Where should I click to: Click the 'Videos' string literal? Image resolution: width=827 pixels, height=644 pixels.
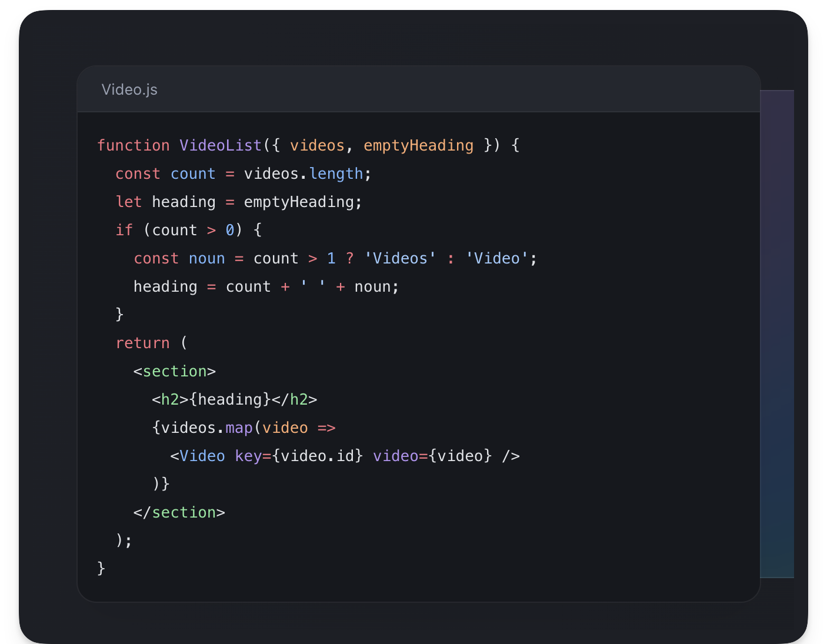click(x=399, y=258)
